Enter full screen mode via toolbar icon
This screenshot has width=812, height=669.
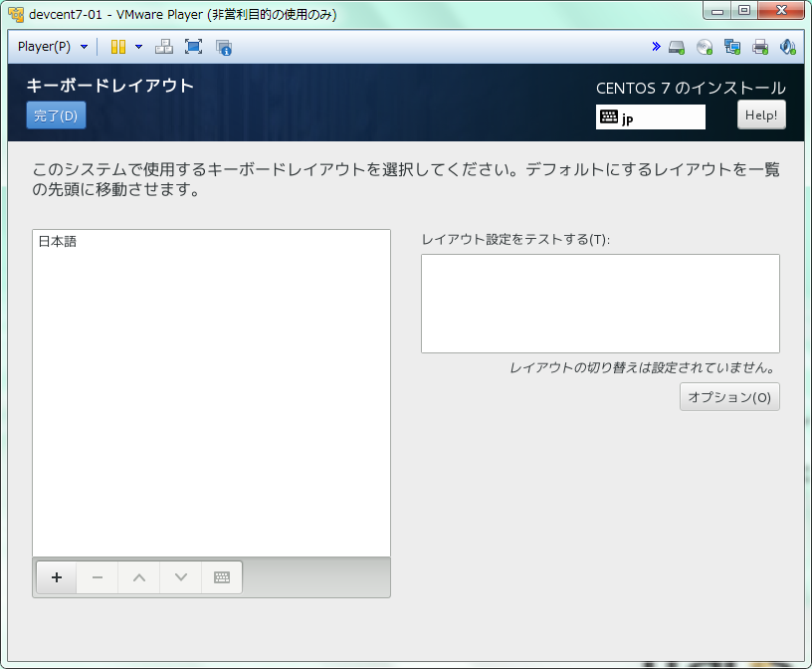click(x=193, y=47)
